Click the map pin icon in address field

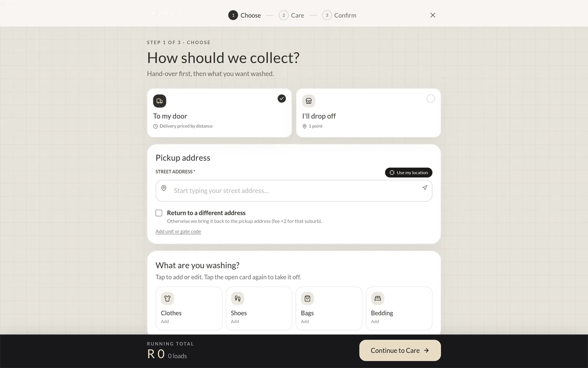pyautogui.click(x=164, y=188)
